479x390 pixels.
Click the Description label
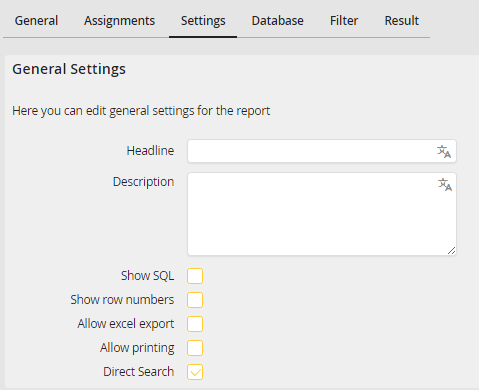click(x=144, y=182)
